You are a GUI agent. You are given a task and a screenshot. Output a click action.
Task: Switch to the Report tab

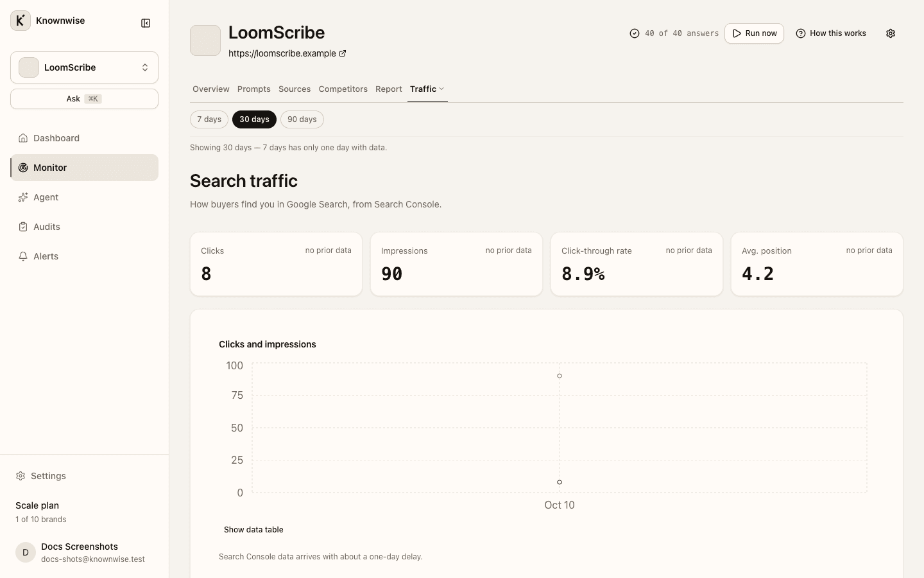click(389, 89)
